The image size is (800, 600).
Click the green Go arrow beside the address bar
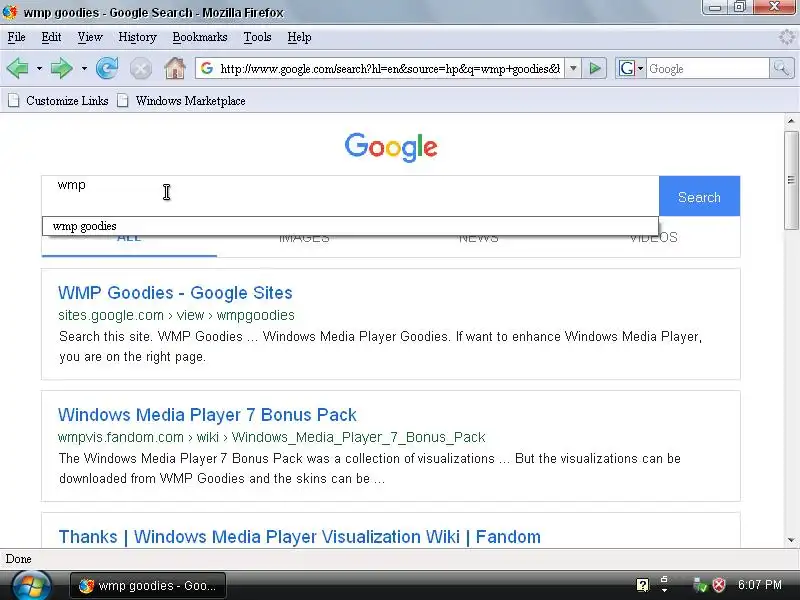(x=595, y=68)
